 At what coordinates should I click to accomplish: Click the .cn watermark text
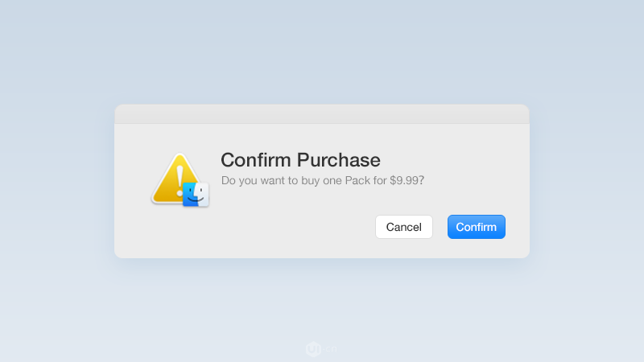point(330,349)
